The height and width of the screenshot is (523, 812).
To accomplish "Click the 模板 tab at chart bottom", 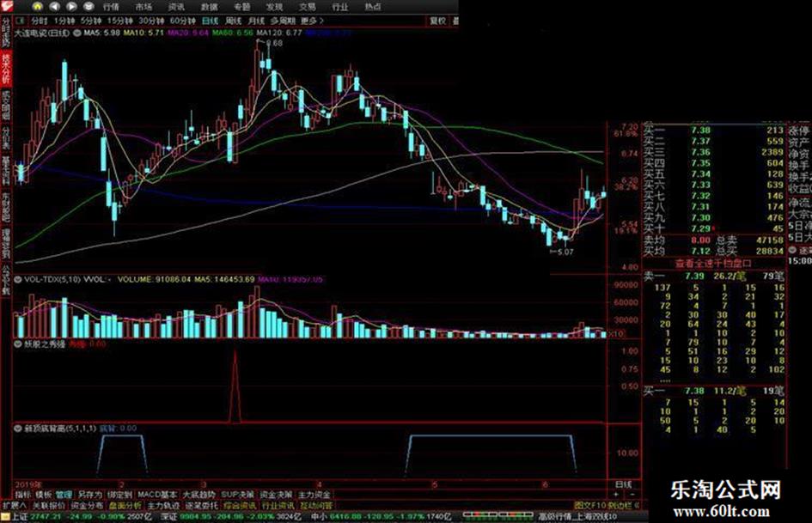I will (x=44, y=495).
